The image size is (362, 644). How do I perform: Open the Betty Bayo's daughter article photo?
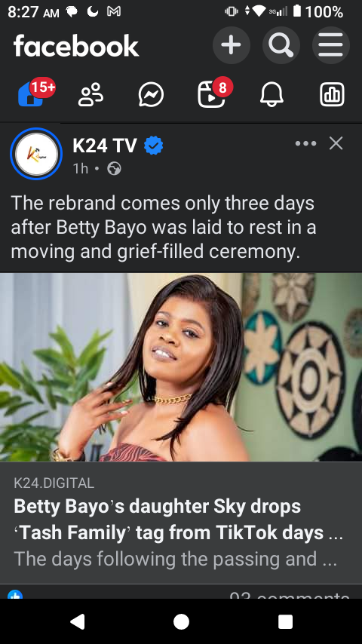[x=181, y=367]
